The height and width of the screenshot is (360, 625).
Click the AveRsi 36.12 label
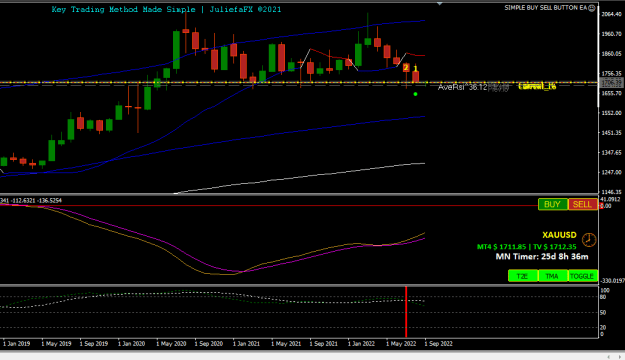coord(462,87)
